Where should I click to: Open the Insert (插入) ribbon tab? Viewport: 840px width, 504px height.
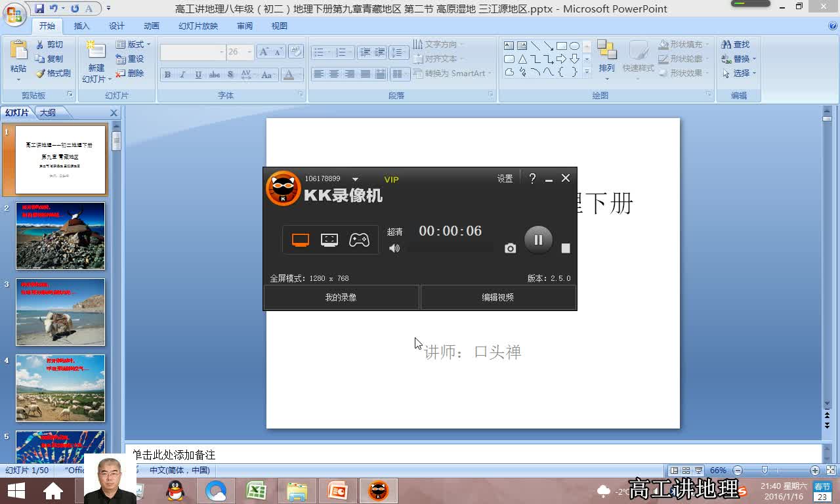point(81,26)
